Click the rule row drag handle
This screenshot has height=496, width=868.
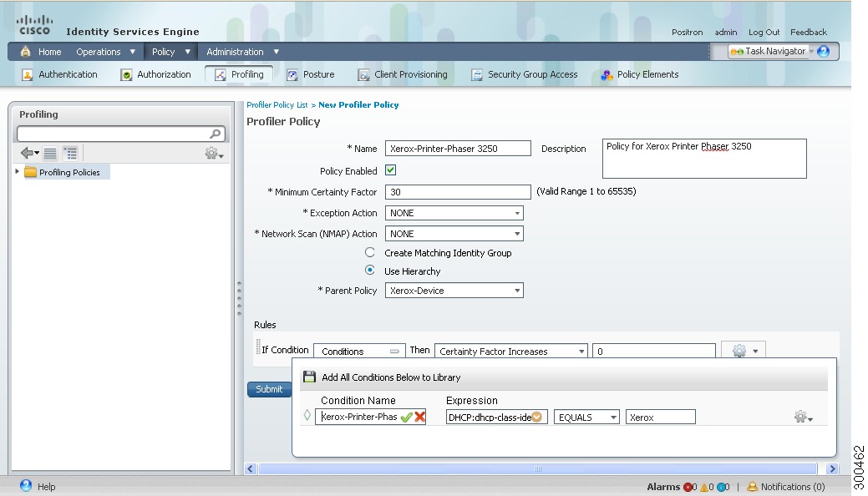(258, 347)
